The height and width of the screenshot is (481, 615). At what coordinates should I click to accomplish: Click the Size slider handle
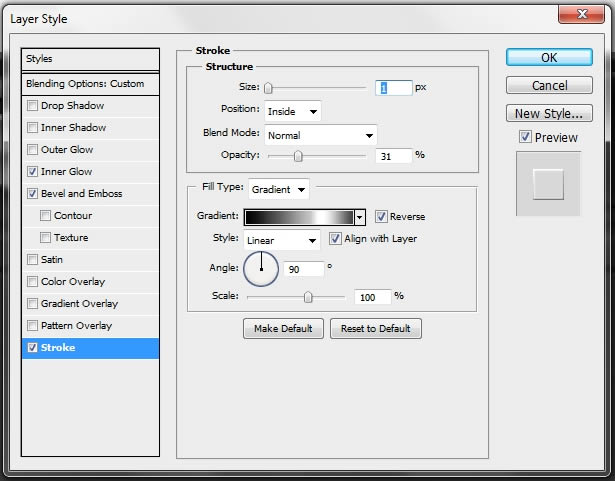268,88
